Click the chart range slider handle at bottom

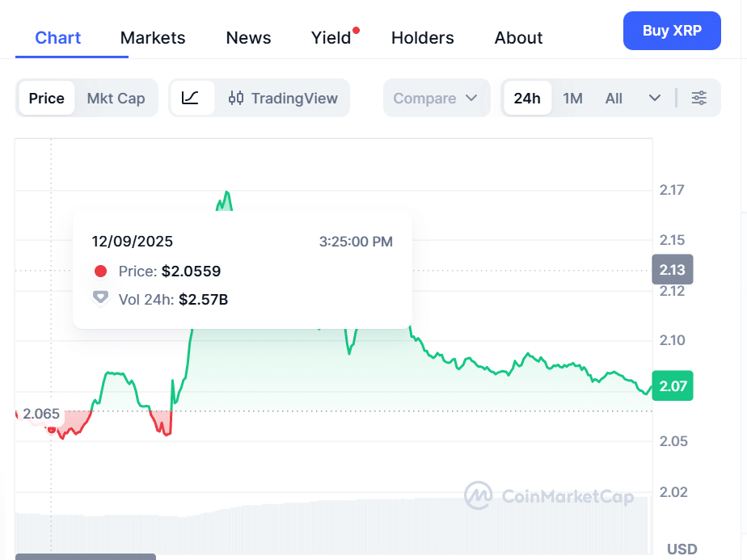click(86, 556)
